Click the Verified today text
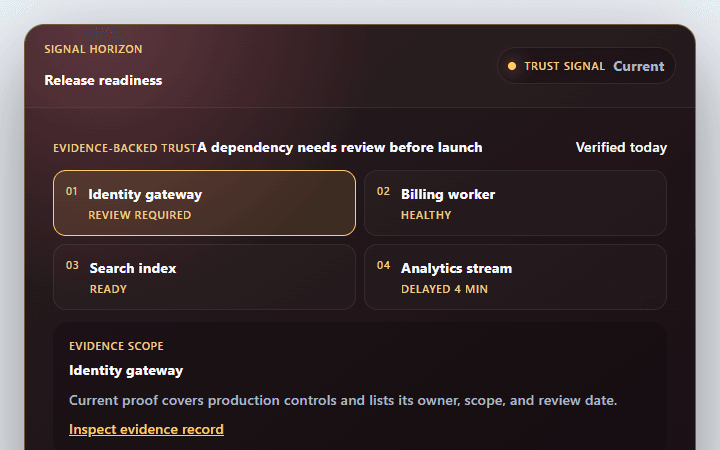Image resolution: width=720 pixels, height=450 pixels. (621, 147)
